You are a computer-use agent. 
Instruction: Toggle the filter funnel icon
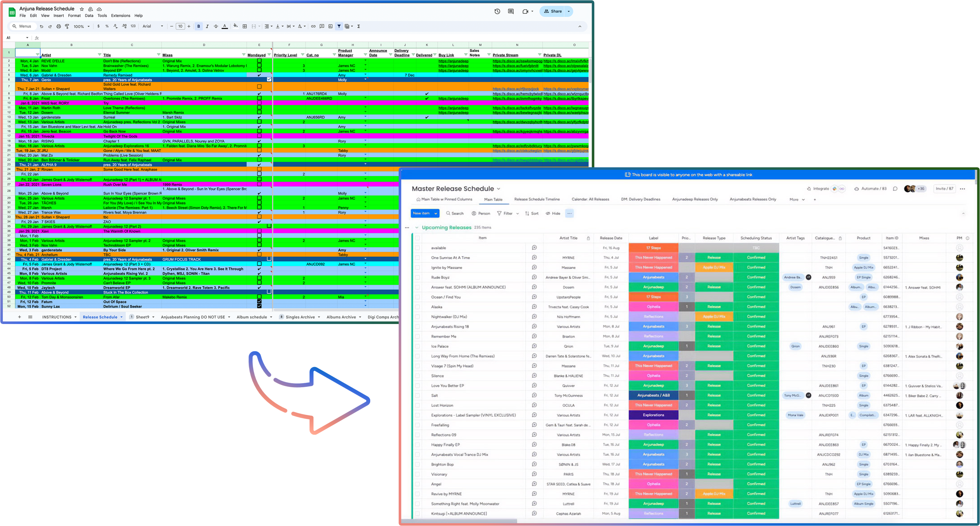pyautogui.click(x=339, y=26)
